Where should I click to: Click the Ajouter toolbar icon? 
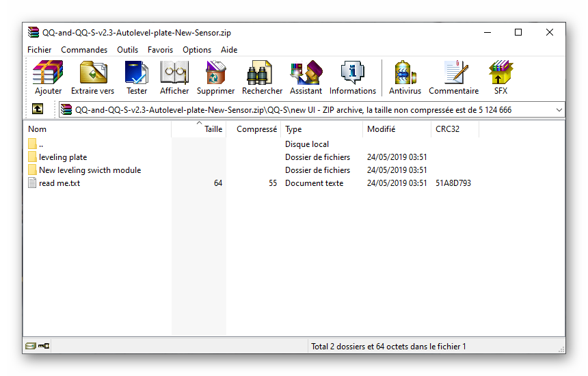48,77
